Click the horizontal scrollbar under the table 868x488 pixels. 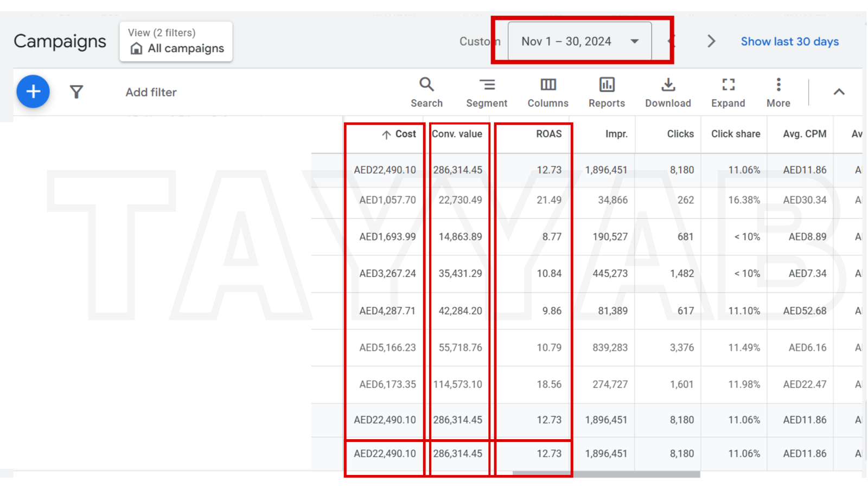[x=606, y=474]
